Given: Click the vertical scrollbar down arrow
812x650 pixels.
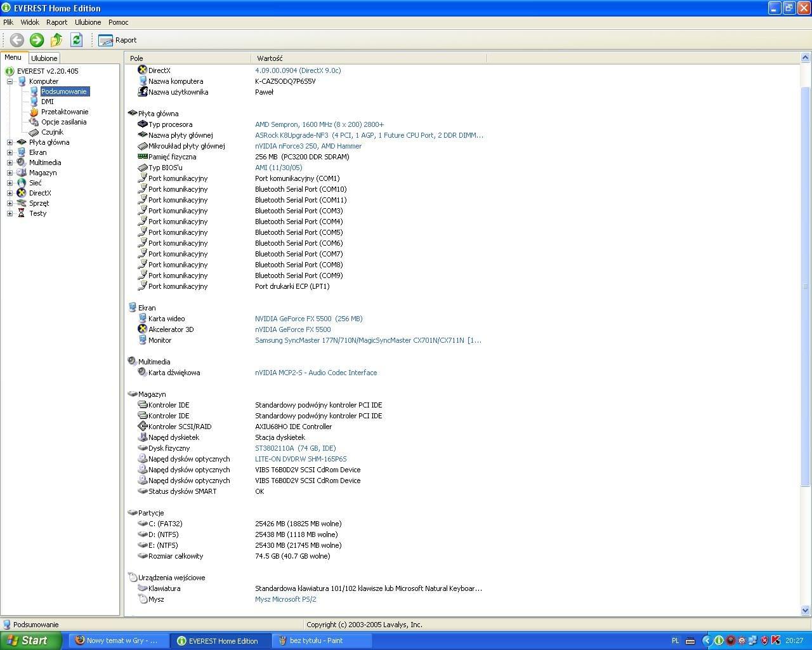Looking at the screenshot, I should [806, 611].
